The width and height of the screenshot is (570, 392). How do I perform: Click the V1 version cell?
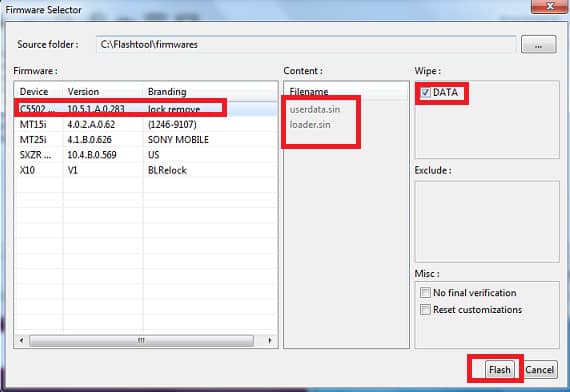72,170
